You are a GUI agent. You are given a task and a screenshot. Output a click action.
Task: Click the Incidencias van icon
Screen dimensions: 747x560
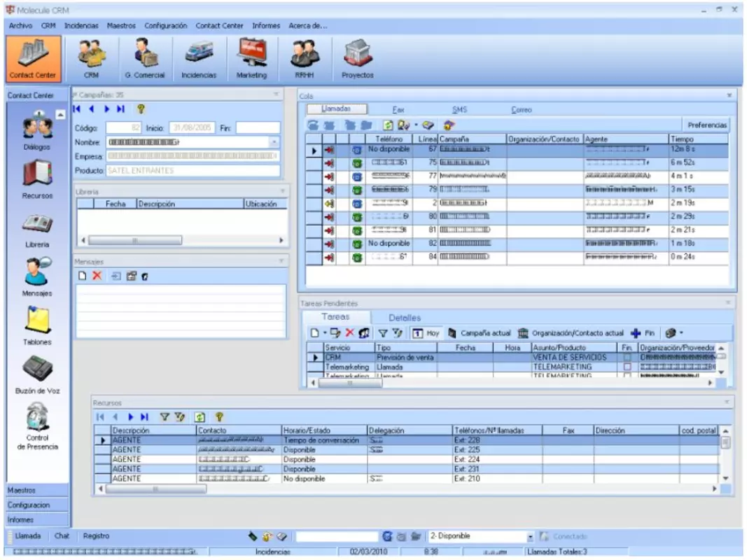pos(199,59)
